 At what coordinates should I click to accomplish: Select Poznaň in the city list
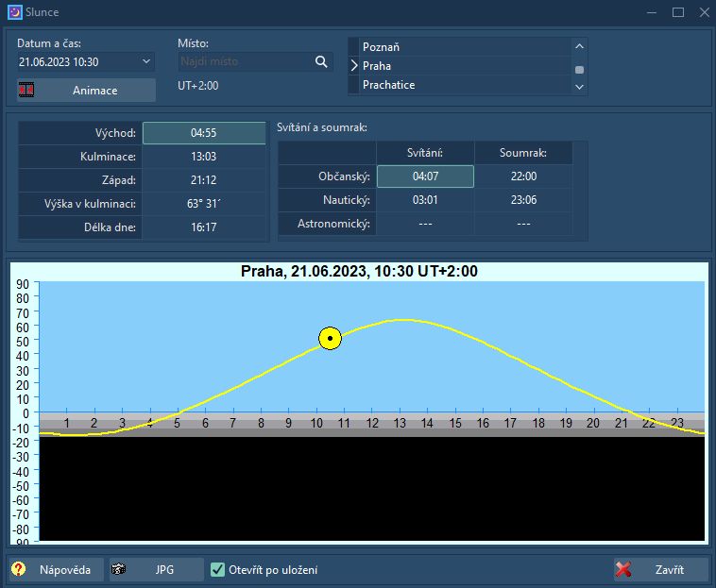(x=463, y=47)
